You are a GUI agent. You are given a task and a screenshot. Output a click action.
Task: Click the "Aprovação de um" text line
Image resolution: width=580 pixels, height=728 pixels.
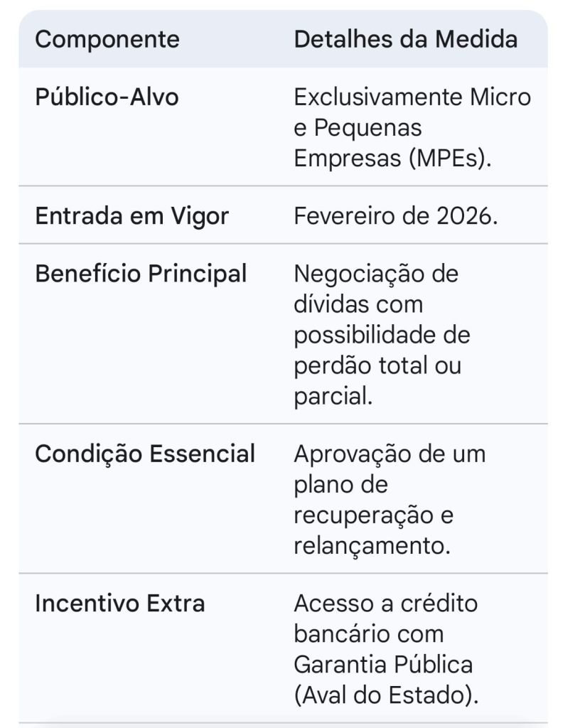coord(390,454)
